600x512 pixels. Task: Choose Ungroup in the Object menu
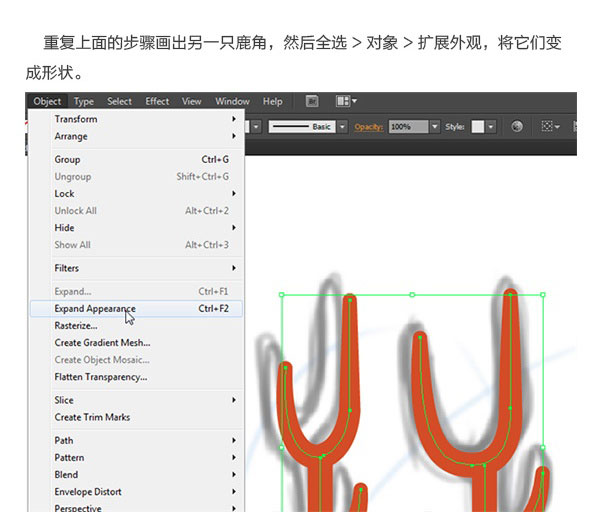(136, 177)
